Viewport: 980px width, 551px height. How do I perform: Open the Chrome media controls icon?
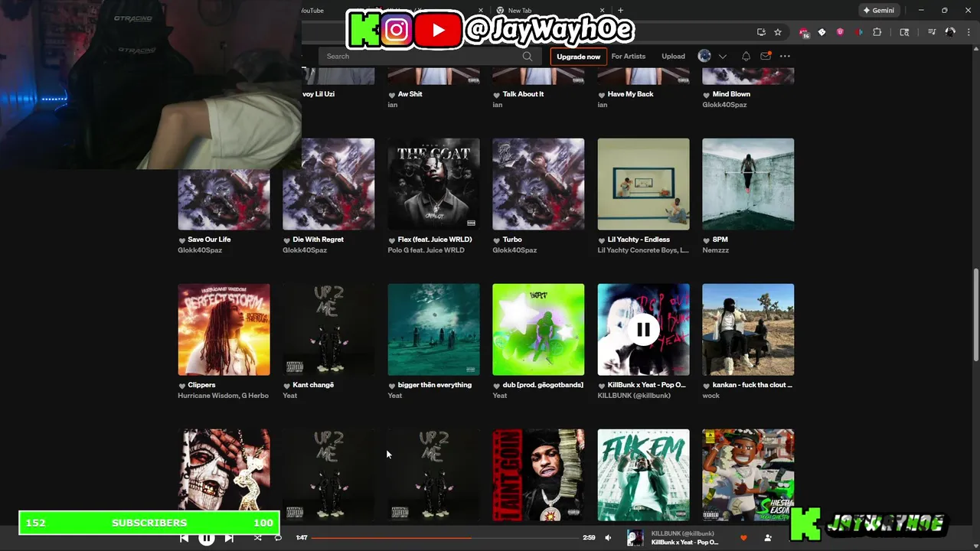(932, 32)
